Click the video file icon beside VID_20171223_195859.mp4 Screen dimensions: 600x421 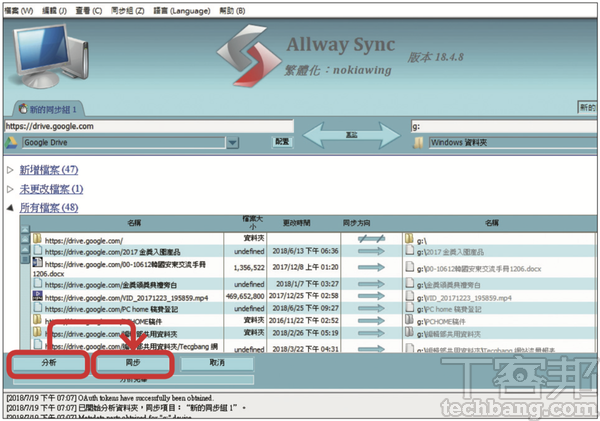tap(37, 297)
